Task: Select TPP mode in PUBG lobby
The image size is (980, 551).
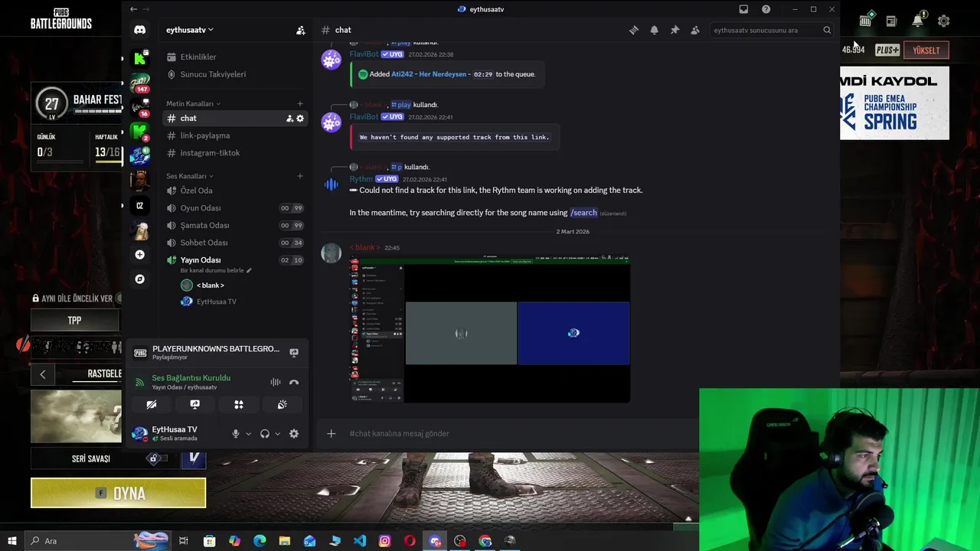Action: click(75, 321)
